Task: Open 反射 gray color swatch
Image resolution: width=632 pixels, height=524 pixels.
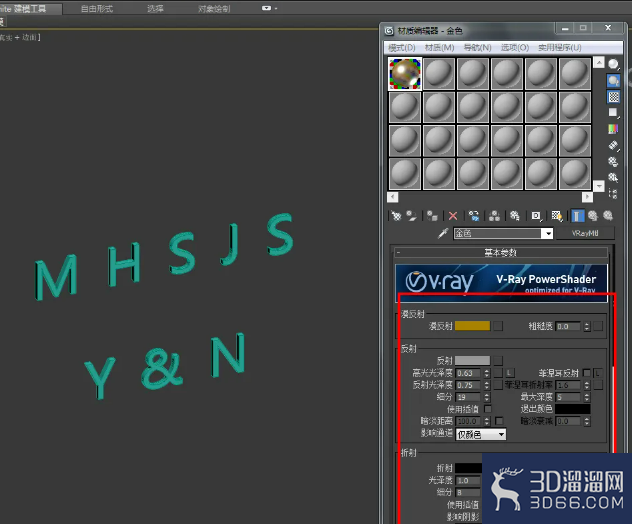Action: pos(472,360)
